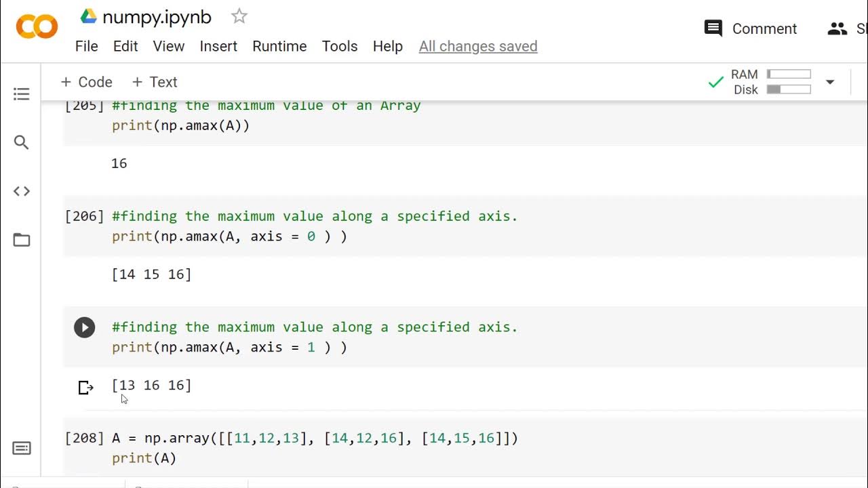Click the All changes saved link
The height and width of the screenshot is (488, 868).
tap(478, 46)
